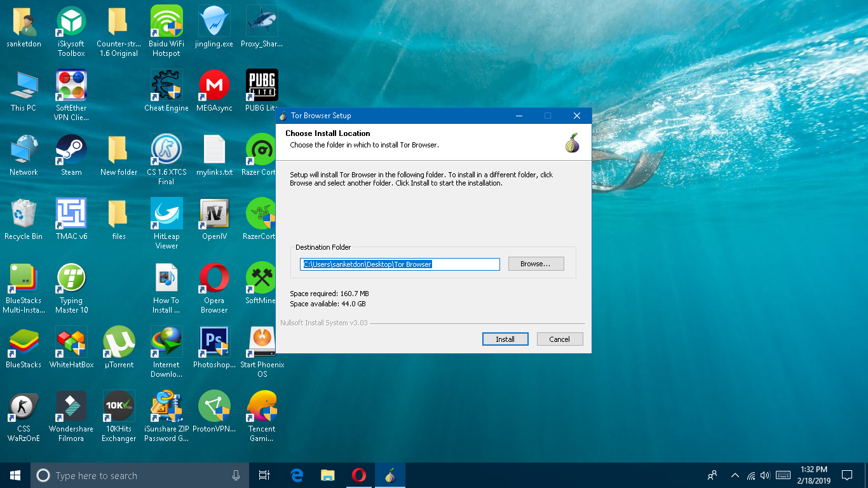Open Opera from the taskbar
Viewport: 868px width, 488px height.
coord(358,475)
